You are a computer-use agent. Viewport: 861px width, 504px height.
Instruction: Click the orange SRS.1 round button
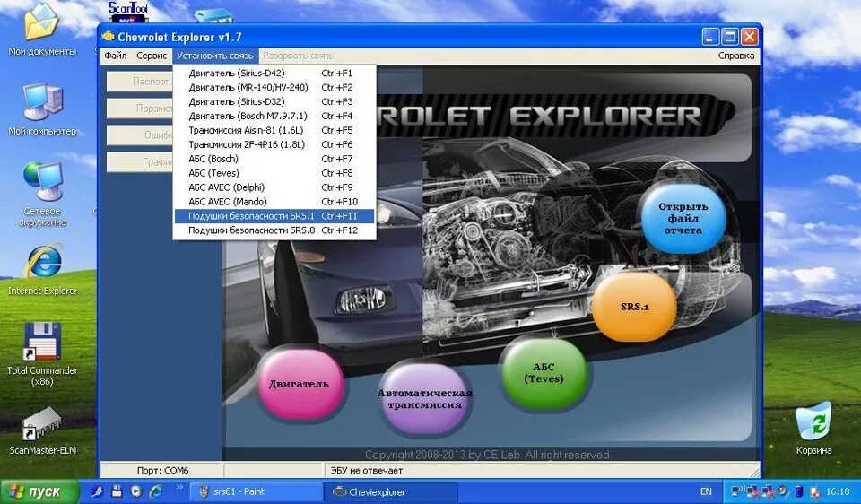click(634, 307)
